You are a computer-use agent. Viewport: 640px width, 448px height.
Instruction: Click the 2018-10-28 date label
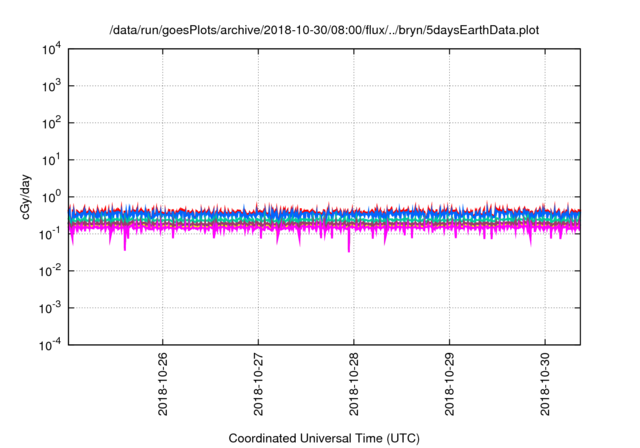pyautogui.click(x=353, y=384)
